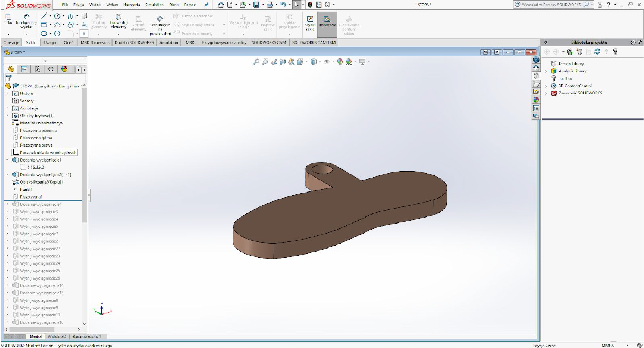Open the PropertyManager tab icon
Viewport: 644px width, 348px height.
[x=24, y=69]
